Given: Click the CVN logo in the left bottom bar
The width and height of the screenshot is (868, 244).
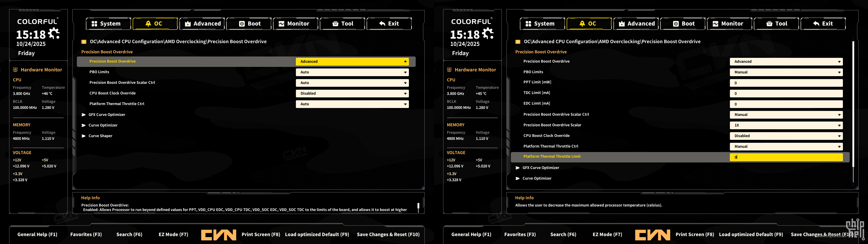Looking at the screenshot, I should coord(218,235).
